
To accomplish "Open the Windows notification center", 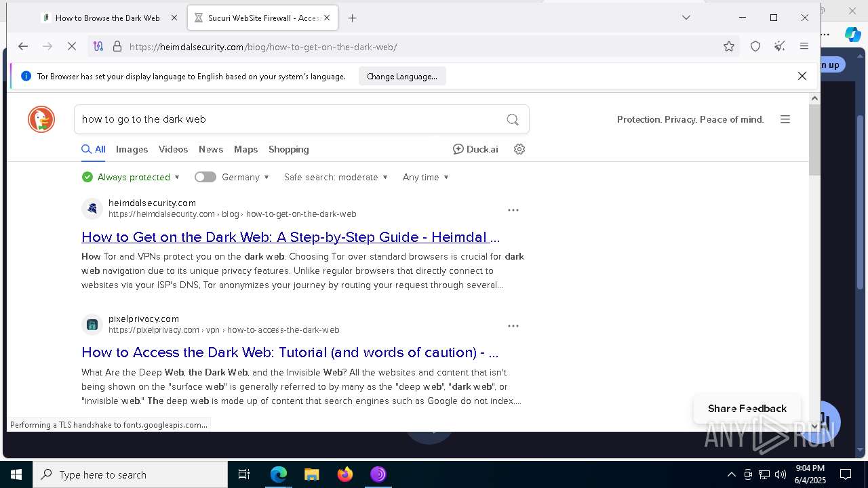I will pos(846,474).
